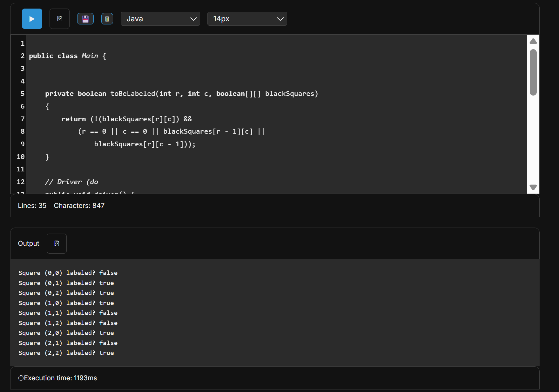Viewport: 559px width, 392px height.
Task: Click the 'public class Main' code line
Action: click(x=67, y=56)
